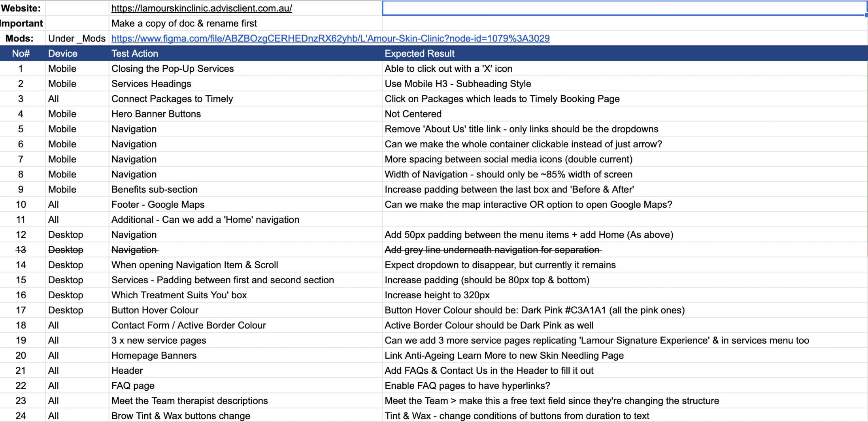Select the 'Benefits sub-section' cell
868x422 pixels.
245,189
